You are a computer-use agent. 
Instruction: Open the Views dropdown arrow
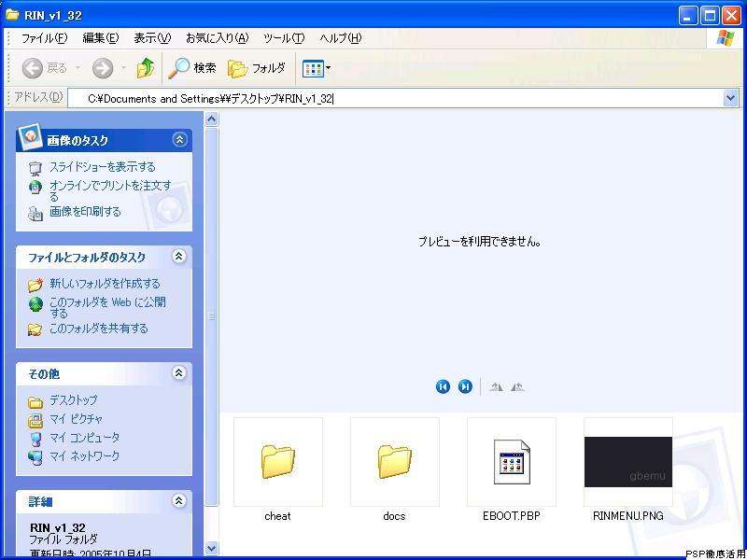(x=328, y=69)
